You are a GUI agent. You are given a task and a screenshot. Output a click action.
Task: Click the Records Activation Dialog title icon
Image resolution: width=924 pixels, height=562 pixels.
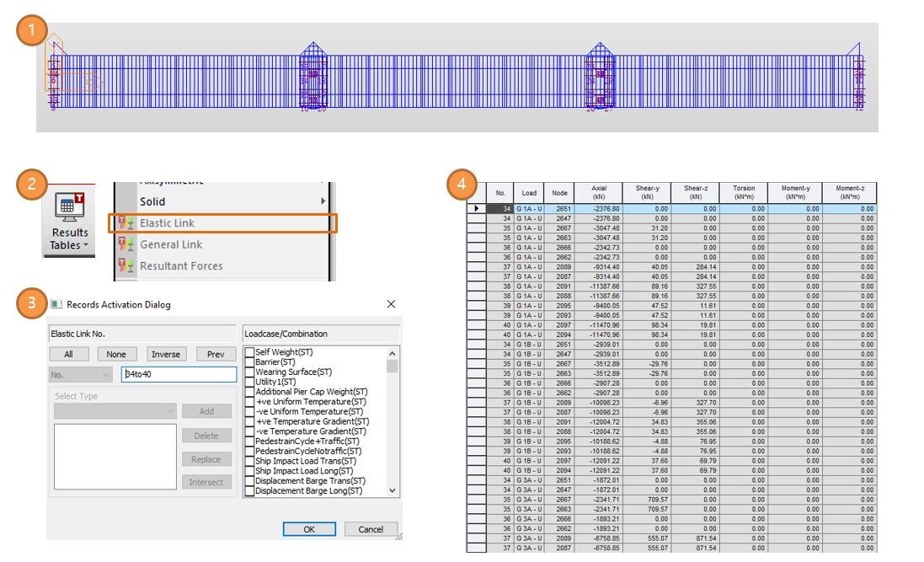[x=56, y=304]
